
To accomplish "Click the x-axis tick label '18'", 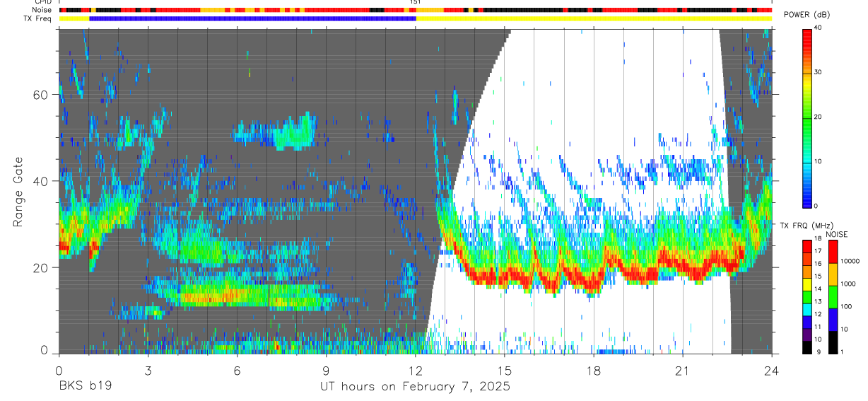I will point(594,371).
